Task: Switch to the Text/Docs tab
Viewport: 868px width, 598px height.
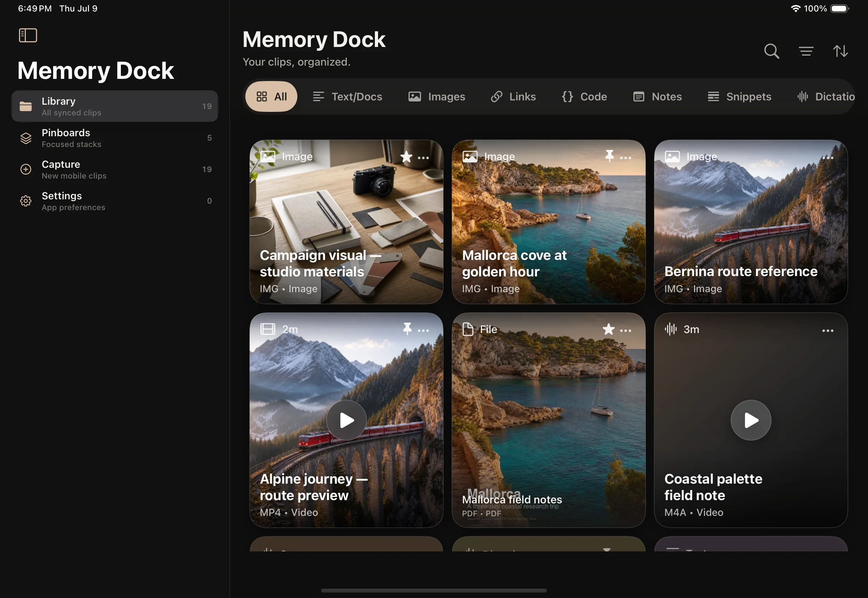Action: [348, 97]
